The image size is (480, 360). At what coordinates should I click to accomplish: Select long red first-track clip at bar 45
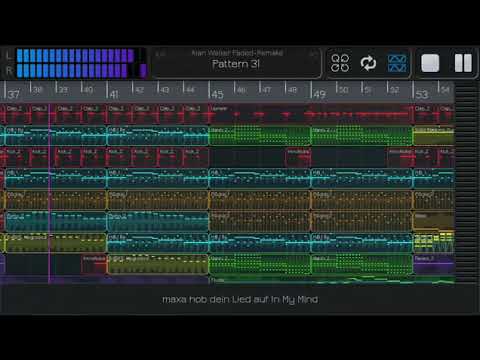pos(311,114)
